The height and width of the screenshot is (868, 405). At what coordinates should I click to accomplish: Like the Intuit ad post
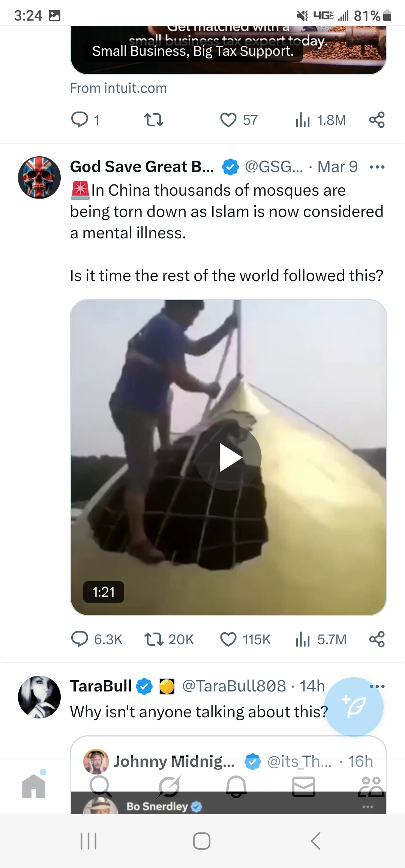[x=228, y=120]
